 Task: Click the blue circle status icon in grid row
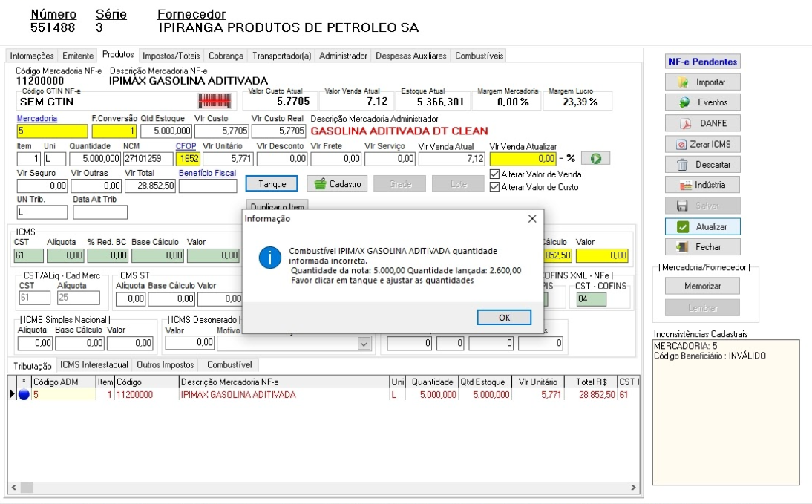(x=24, y=395)
